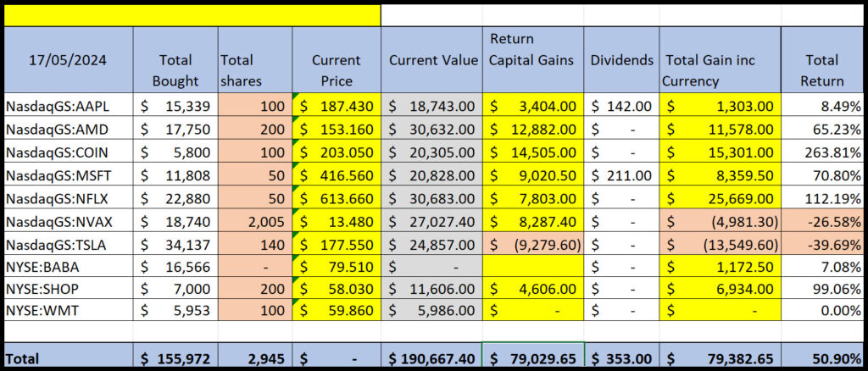868x371 pixels.
Task: Select the NYSE:SHOP ticker cell
Action: click(x=68, y=288)
